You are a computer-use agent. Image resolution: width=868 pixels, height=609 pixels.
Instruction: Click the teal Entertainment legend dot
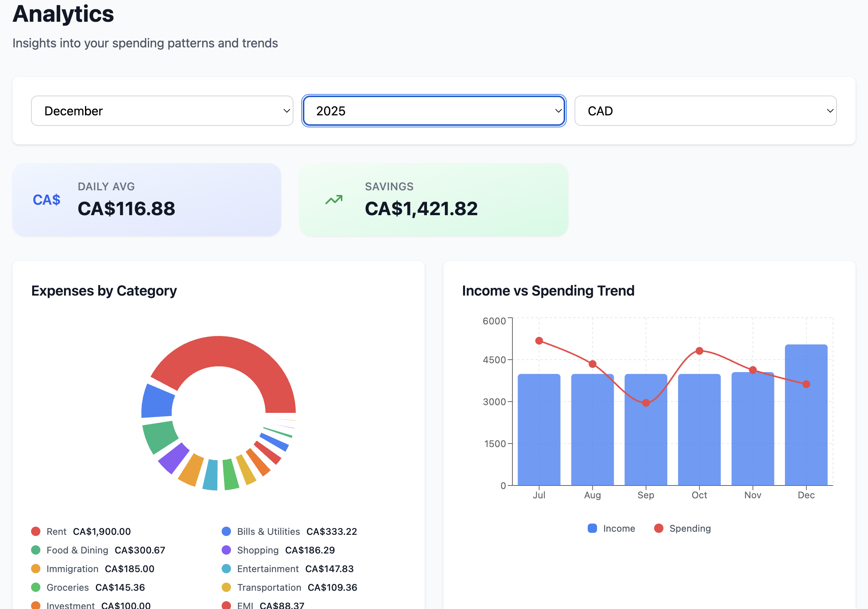(x=226, y=568)
